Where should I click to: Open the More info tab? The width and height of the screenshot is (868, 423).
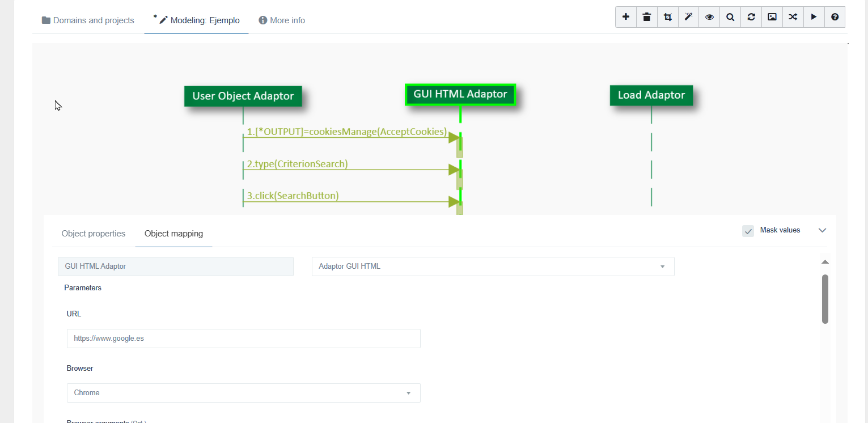click(282, 20)
